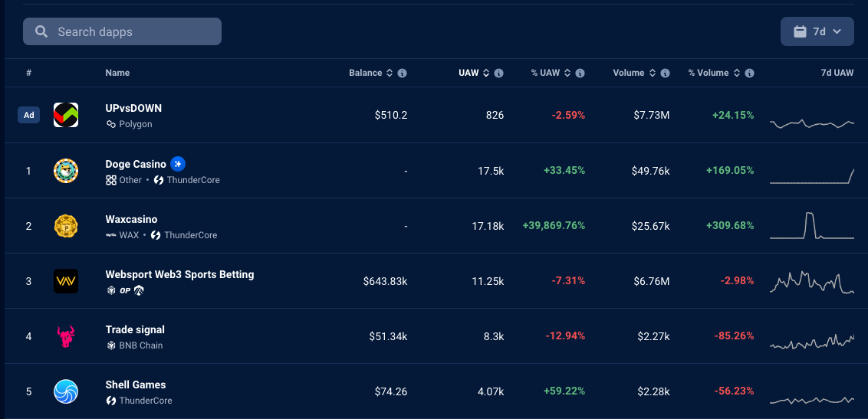The height and width of the screenshot is (419, 868).
Task: Sort by UAW column arrows
Action: click(x=486, y=73)
